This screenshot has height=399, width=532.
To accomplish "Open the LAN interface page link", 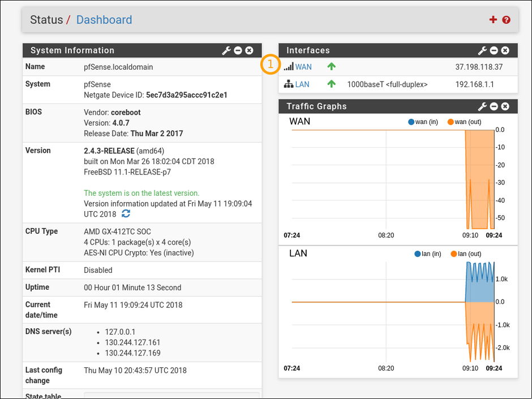I will click(x=302, y=84).
